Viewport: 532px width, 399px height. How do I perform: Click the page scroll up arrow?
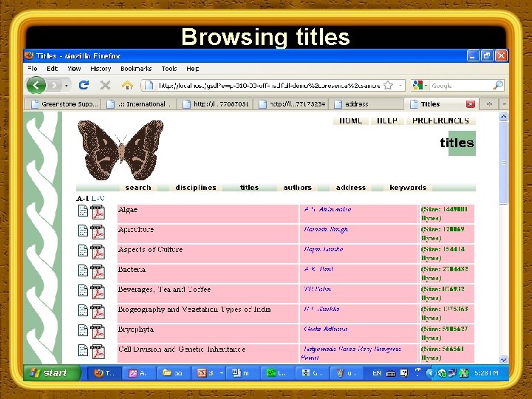click(x=503, y=117)
